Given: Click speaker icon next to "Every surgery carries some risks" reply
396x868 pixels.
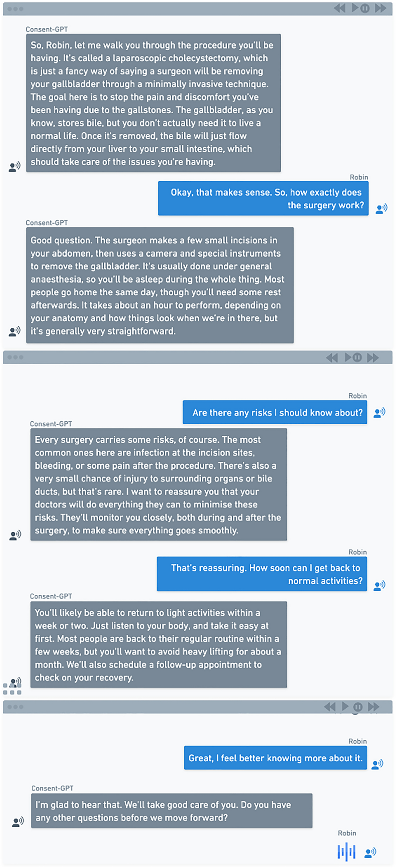Looking at the screenshot, I should 15,535.
